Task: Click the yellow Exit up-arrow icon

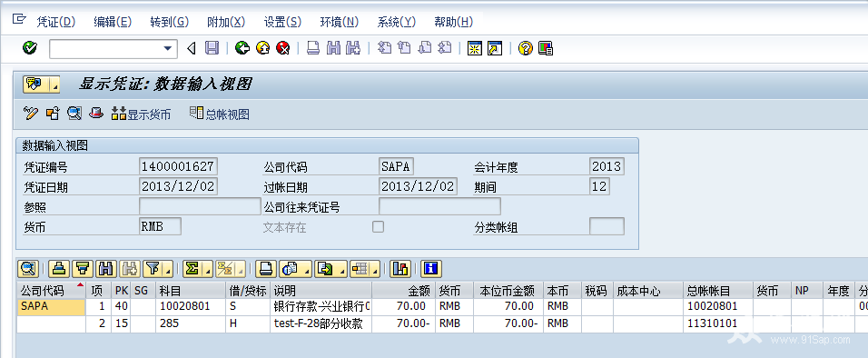Action: click(263, 48)
